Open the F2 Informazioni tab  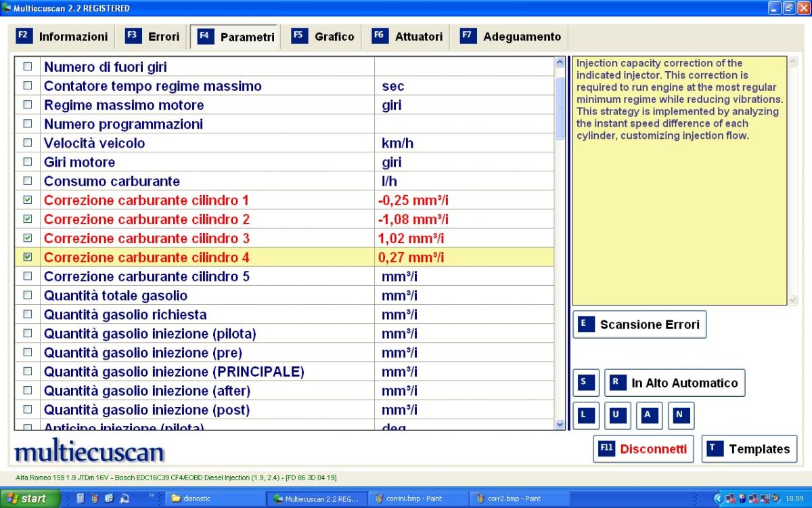(62, 37)
